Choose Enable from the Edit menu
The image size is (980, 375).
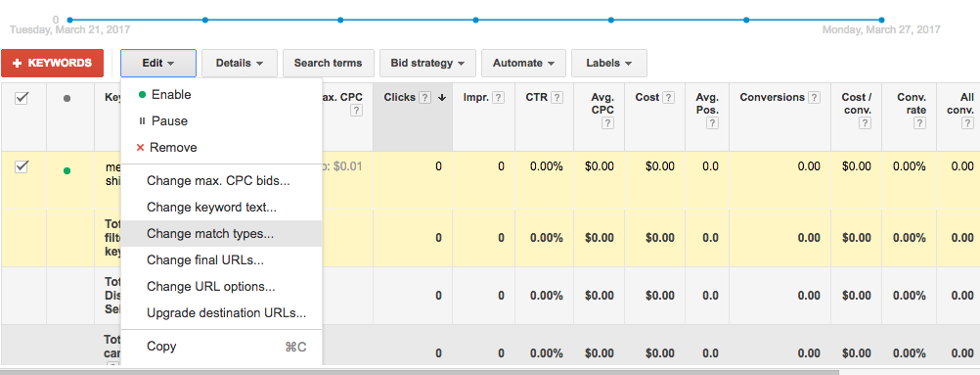tap(221, 95)
